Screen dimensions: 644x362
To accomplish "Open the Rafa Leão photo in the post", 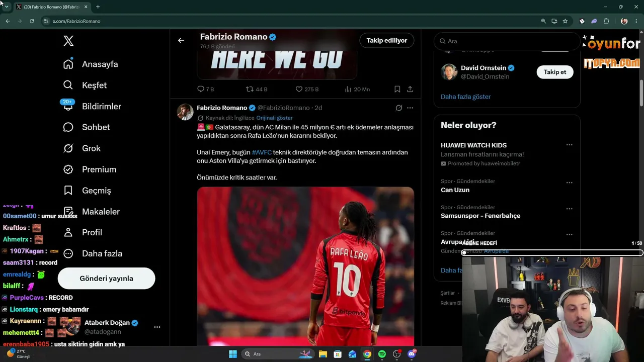I will pyautogui.click(x=305, y=266).
